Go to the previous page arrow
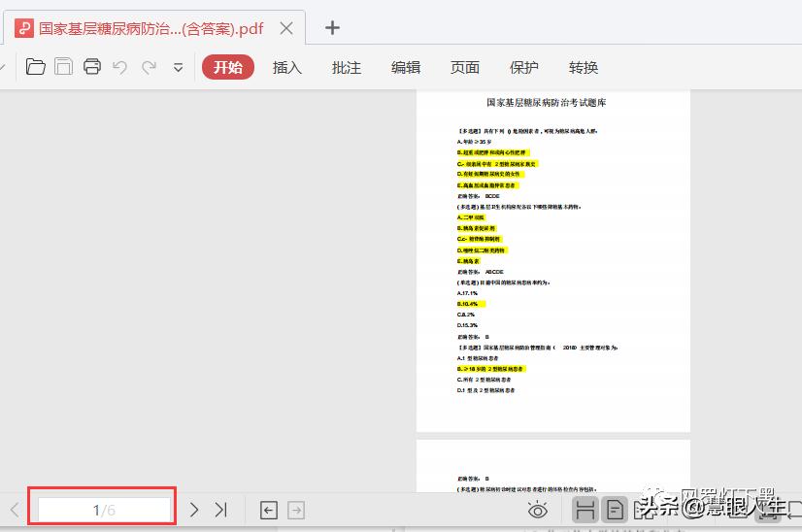Image resolution: width=802 pixels, height=532 pixels. [15, 510]
